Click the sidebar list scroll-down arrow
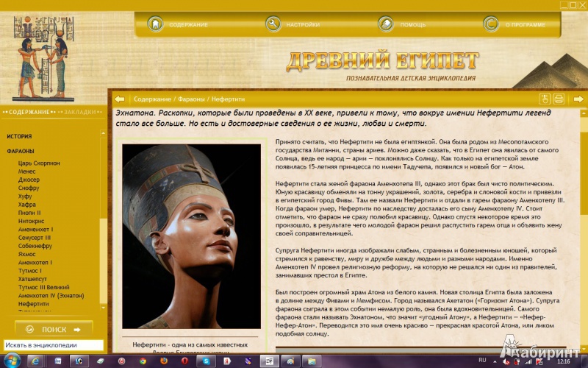Viewport: 588px width, 368px height. click(x=104, y=308)
